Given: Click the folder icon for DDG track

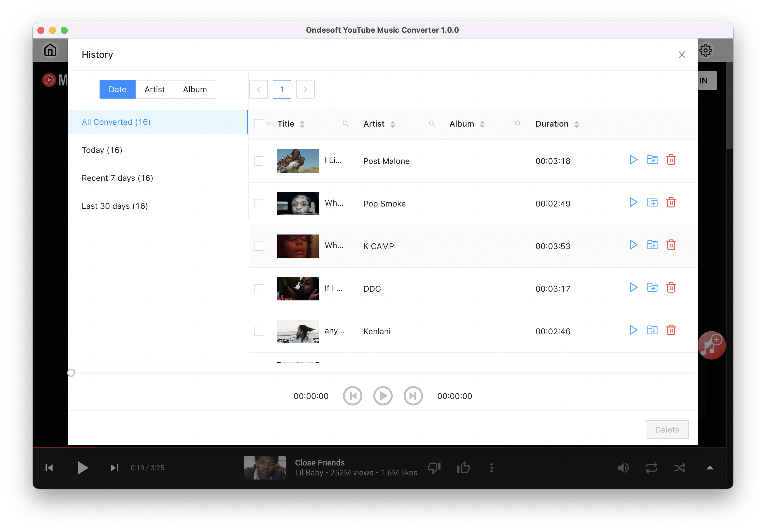Looking at the screenshot, I should click(x=652, y=288).
